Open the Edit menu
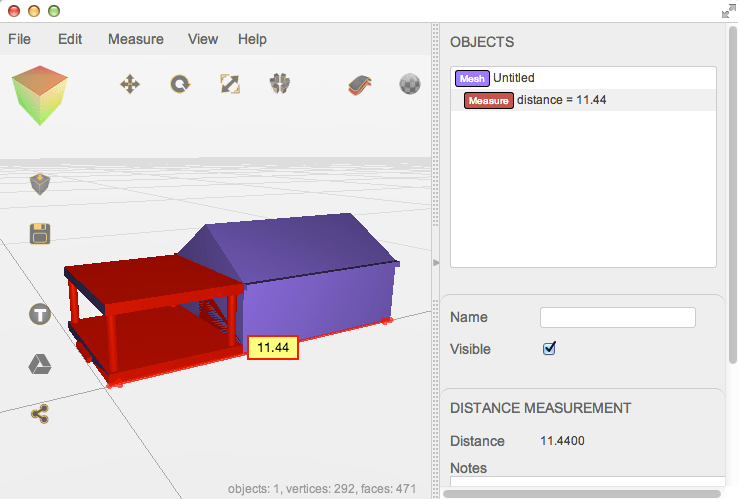The height and width of the screenshot is (499, 738). [70, 39]
